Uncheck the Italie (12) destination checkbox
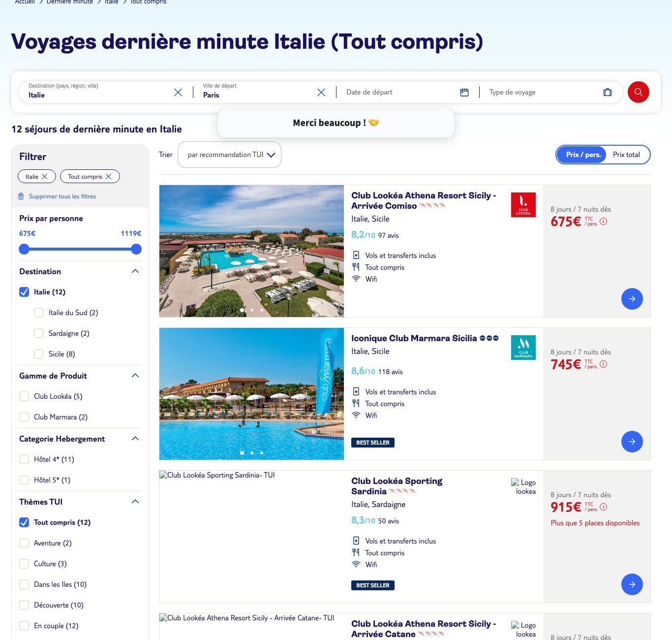This screenshot has height=640, width=672. [24, 292]
